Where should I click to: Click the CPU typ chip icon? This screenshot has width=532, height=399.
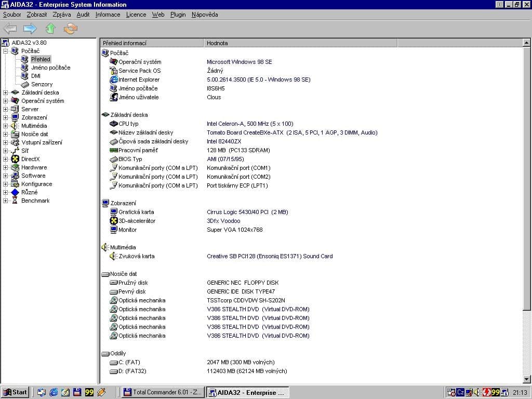[114, 124]
